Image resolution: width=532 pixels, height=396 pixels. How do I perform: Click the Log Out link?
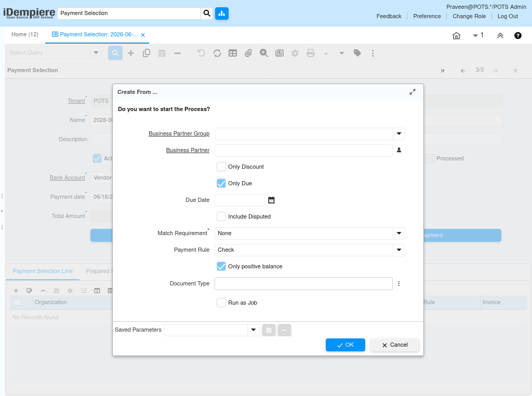tap(508, 16)
